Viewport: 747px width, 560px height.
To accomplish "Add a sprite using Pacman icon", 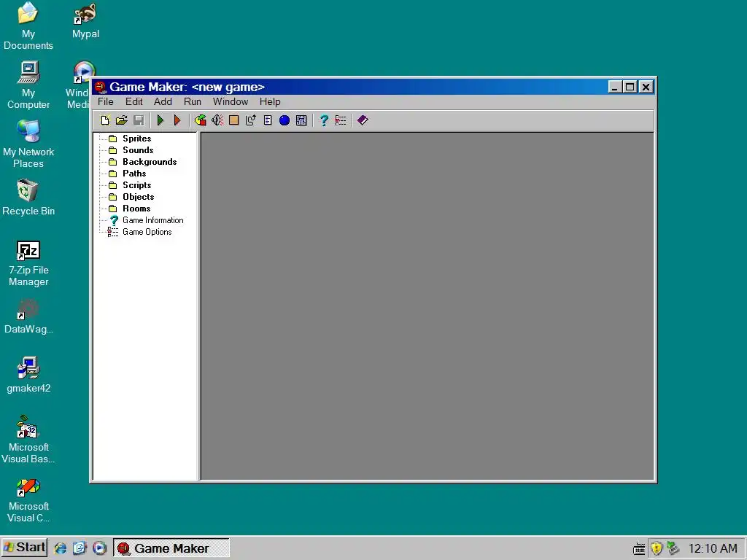I will (x=200, y=120).
